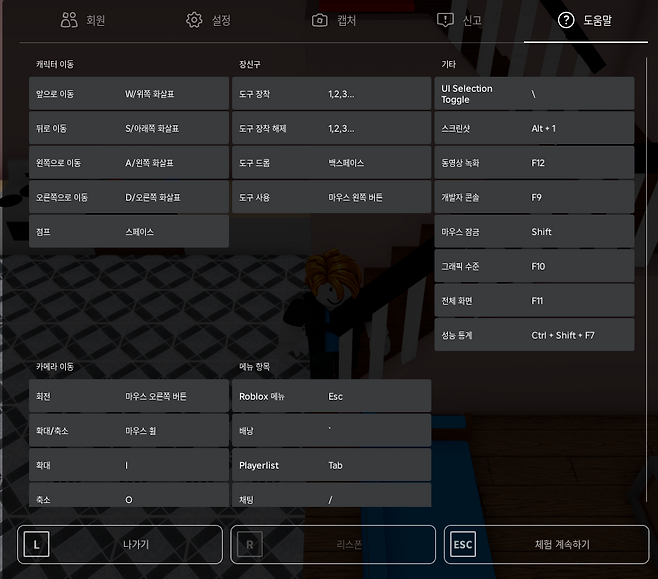Click the gear icon for 설정
Screen dimensions: 658x579
[194, 20]
